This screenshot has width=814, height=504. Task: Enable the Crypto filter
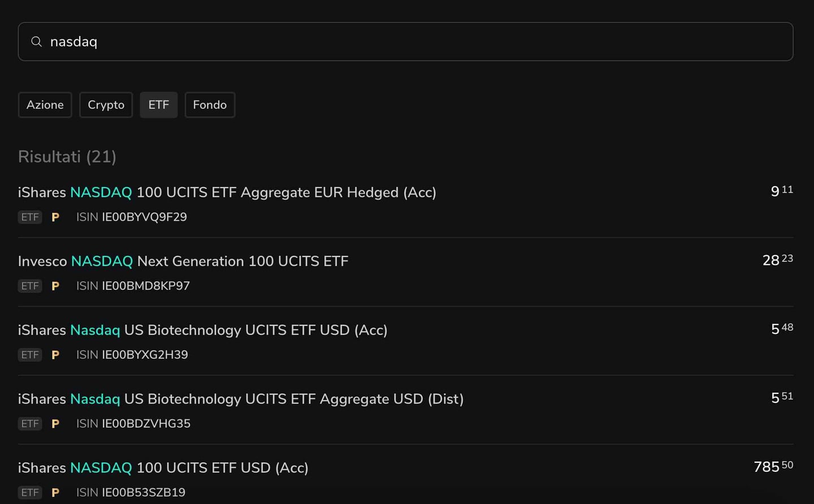[106, 105]
